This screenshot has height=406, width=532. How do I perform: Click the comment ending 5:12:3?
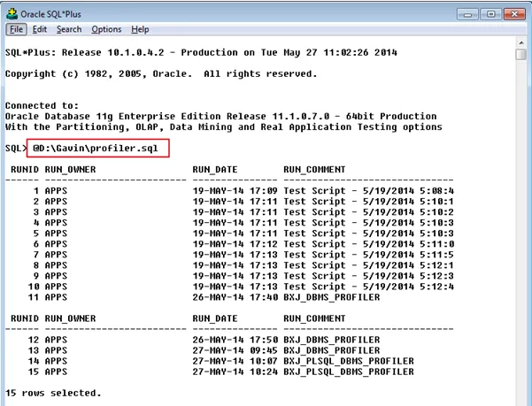point(369,276)
